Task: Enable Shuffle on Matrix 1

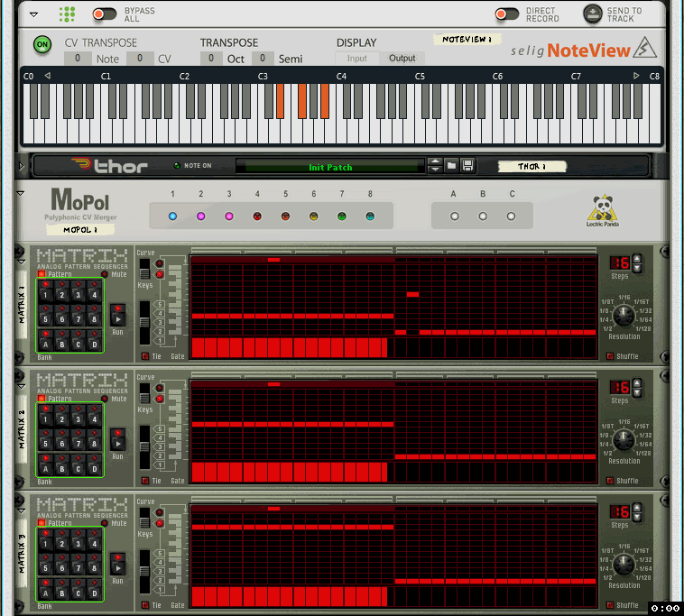Action: click(610, 356)
